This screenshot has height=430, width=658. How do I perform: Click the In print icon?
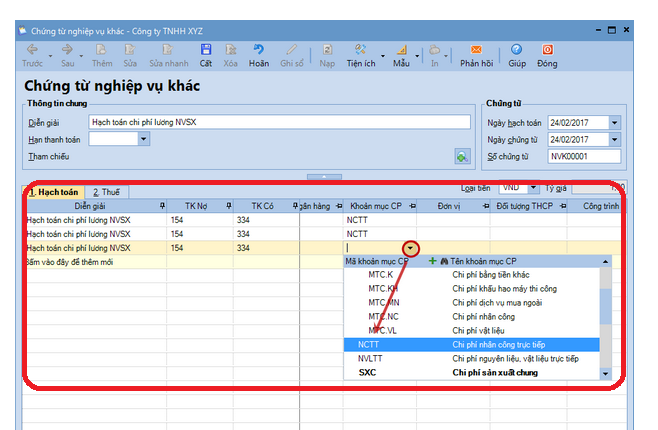tap(434, 50)
